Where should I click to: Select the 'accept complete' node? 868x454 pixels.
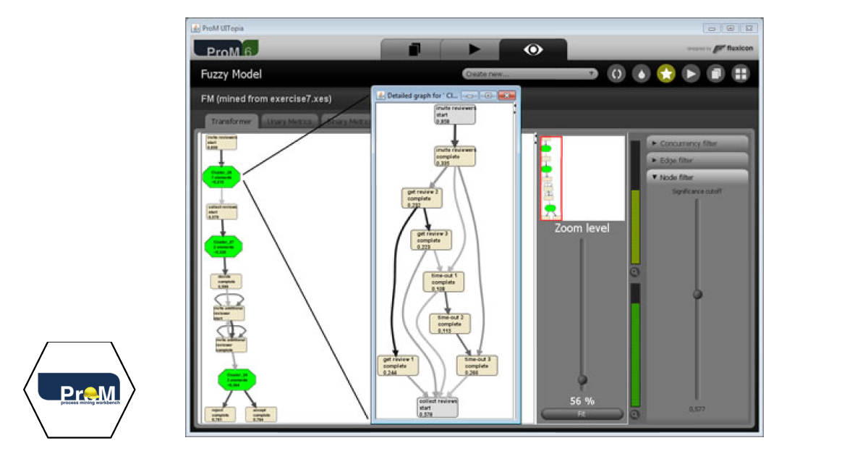tap(261, 414)
